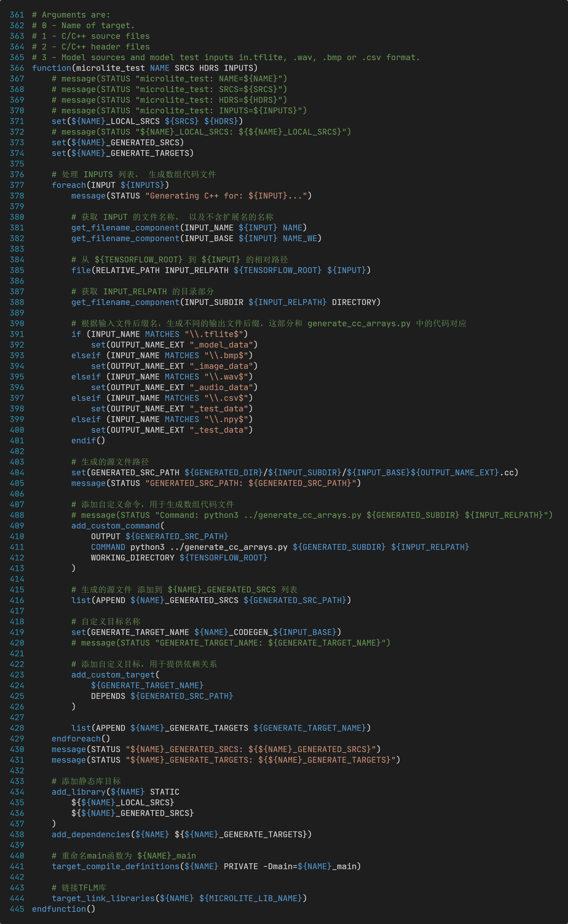Click 'DEPENDS' on line 425
Viewport: 568px width, 924px height.
(x=108, y=696)
